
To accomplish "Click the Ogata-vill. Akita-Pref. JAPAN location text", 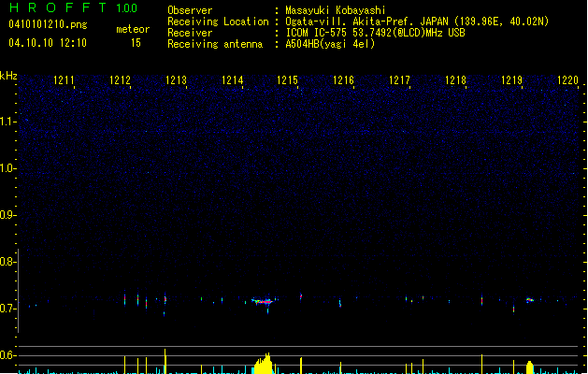I will click(x=417, y=22).
